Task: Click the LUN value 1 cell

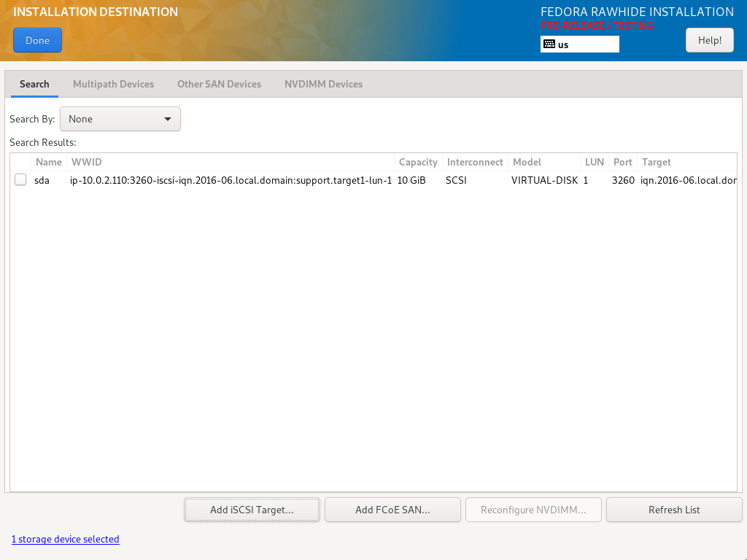Action: pyautogui.click(x=586, y=181)
